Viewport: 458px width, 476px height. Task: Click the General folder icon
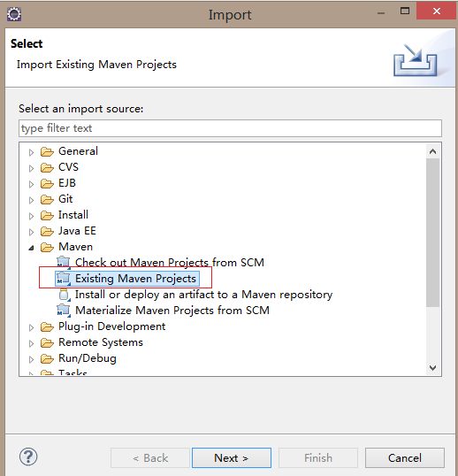[x=47, y=151]
